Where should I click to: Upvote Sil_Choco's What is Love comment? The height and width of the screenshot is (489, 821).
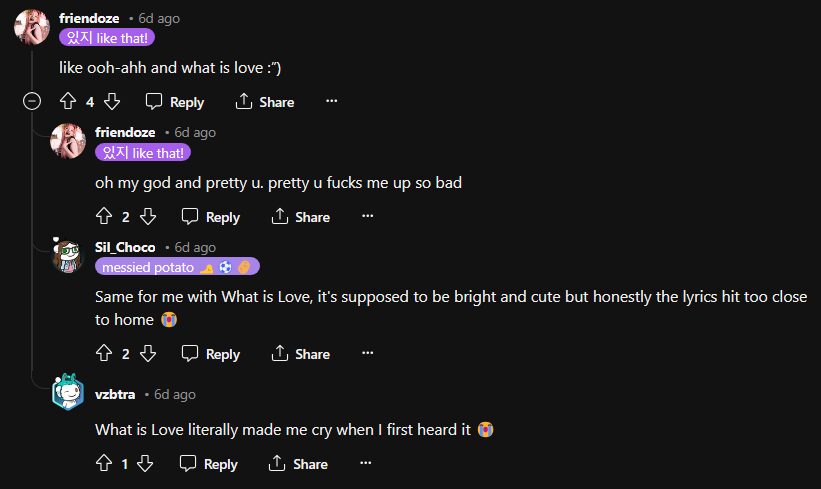pyautogui.click(x=104, y=353)
